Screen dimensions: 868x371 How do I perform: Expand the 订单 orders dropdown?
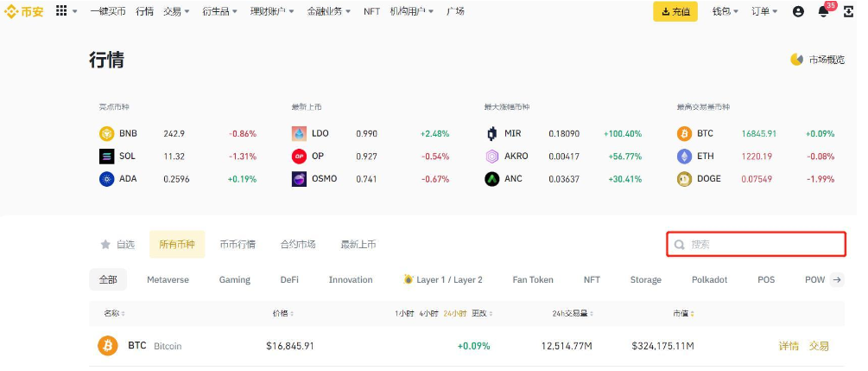[764, 11]
